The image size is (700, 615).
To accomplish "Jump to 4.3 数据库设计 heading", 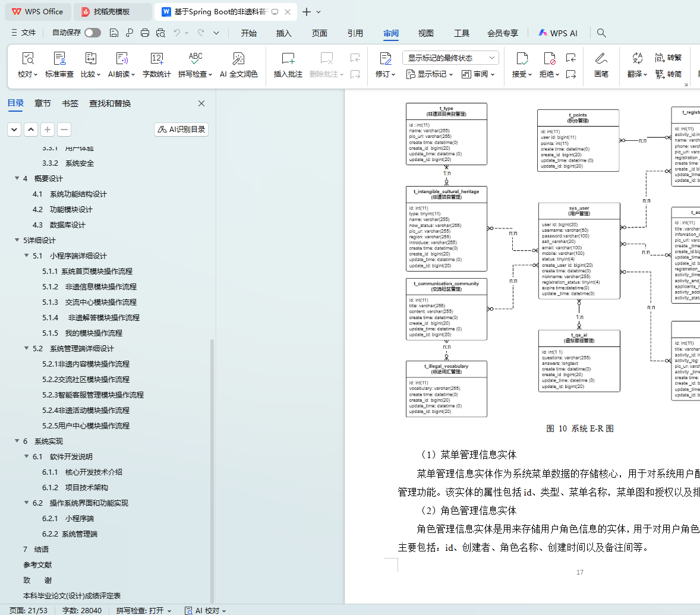I will tap(67, 225).
